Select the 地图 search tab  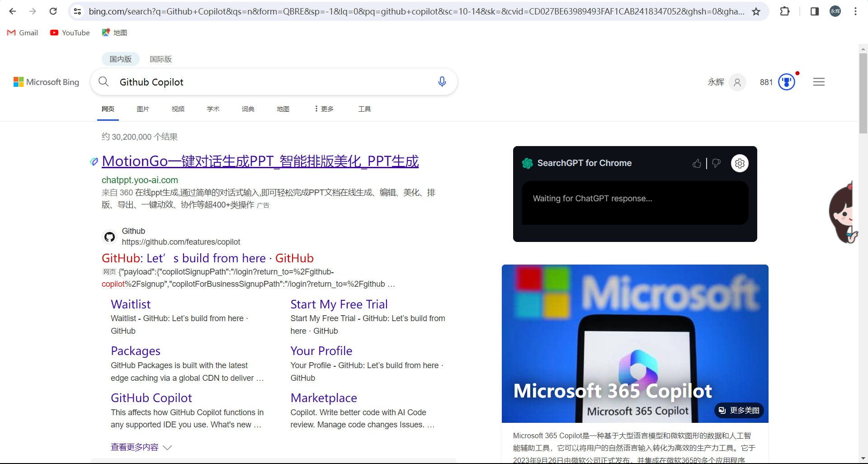pos(283,109)
